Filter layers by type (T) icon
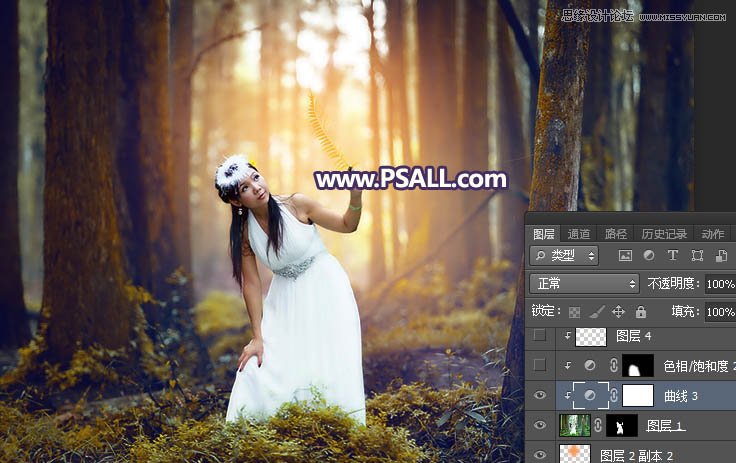 (x=673, y=255)
